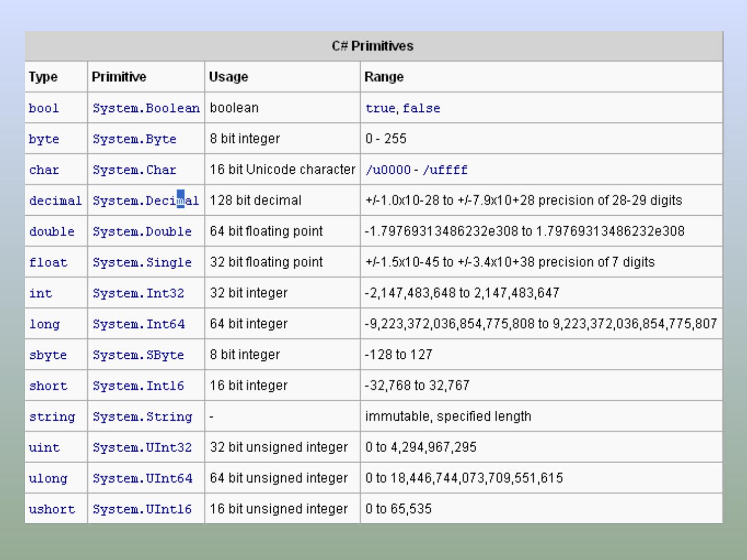Open the System.Char link
747x560 pixels.
134,170
